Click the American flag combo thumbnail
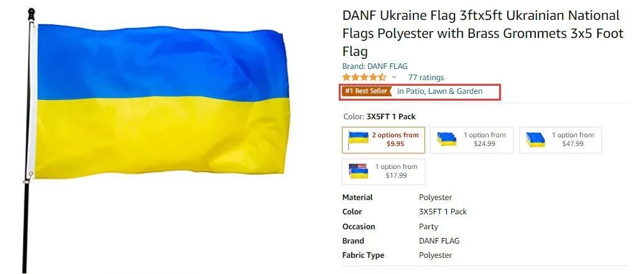 (358, 171)
